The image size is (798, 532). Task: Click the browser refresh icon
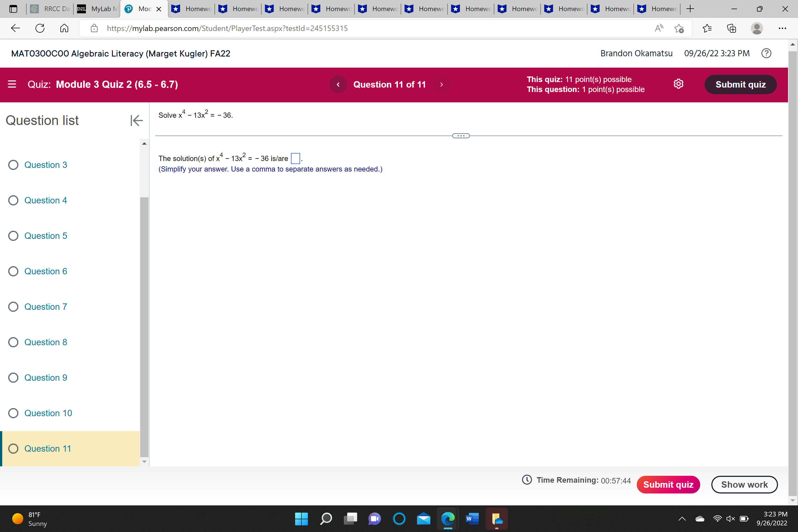point(40,28)
